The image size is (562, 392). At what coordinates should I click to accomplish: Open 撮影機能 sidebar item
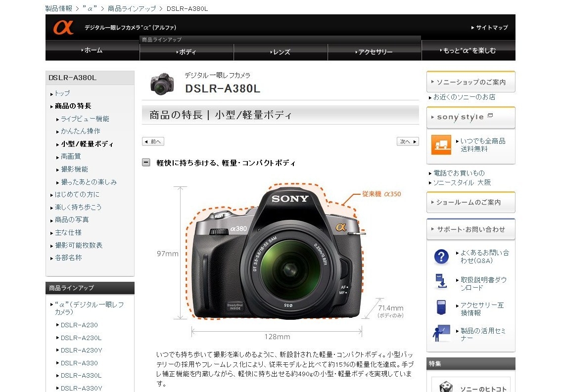point(74,169)
